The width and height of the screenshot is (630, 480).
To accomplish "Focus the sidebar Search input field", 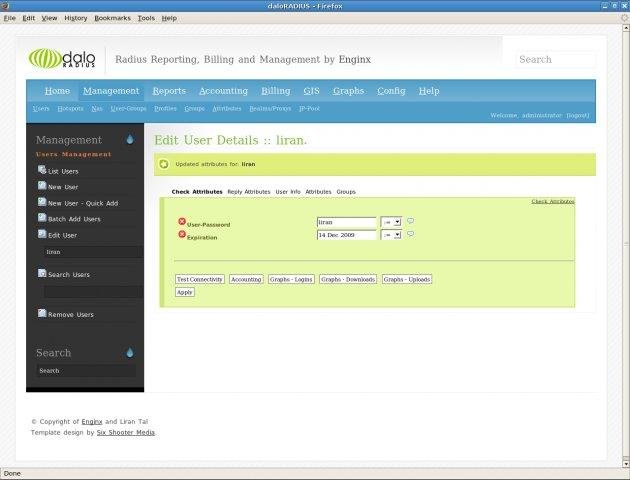I will [86, 370].
